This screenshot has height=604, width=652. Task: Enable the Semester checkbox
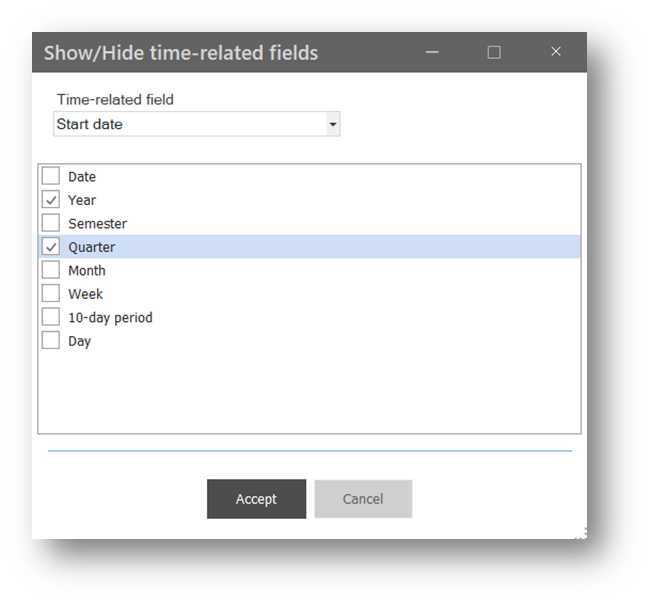click(x=51, y=223)
